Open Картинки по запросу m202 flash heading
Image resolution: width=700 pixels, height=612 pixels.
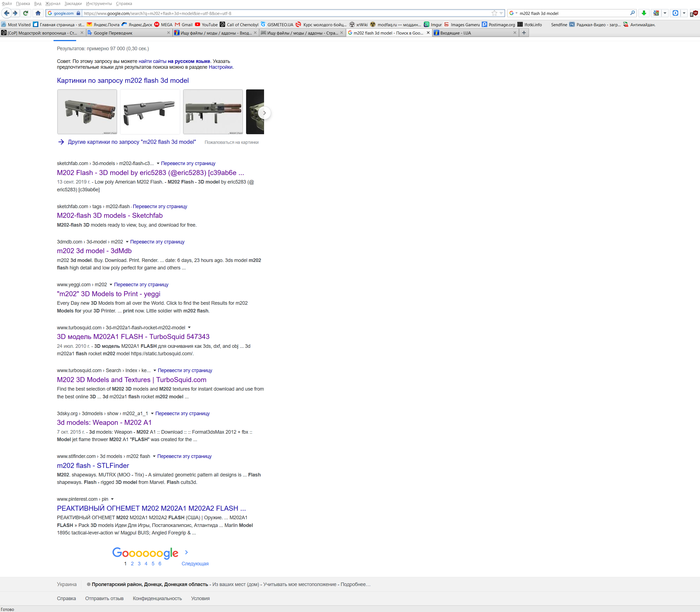123,81
